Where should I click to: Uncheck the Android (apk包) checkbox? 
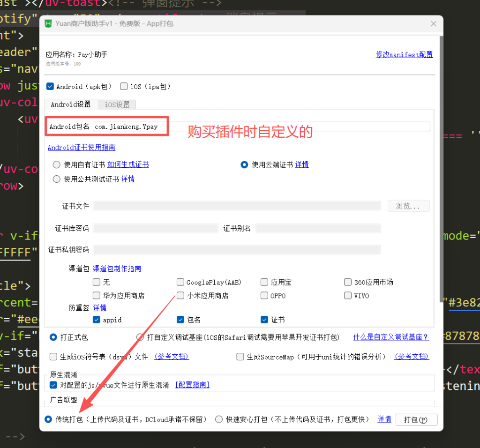pyautogui.click(x=50, y=86)
